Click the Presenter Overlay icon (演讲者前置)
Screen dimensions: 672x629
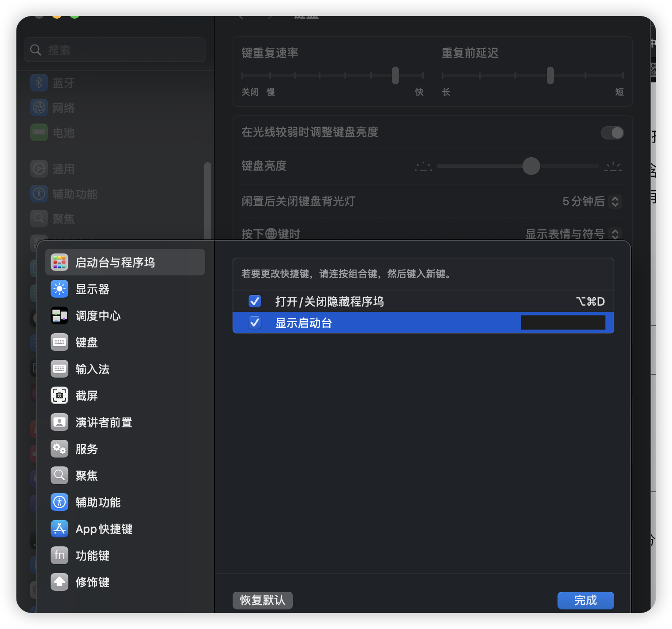[59, 422]
